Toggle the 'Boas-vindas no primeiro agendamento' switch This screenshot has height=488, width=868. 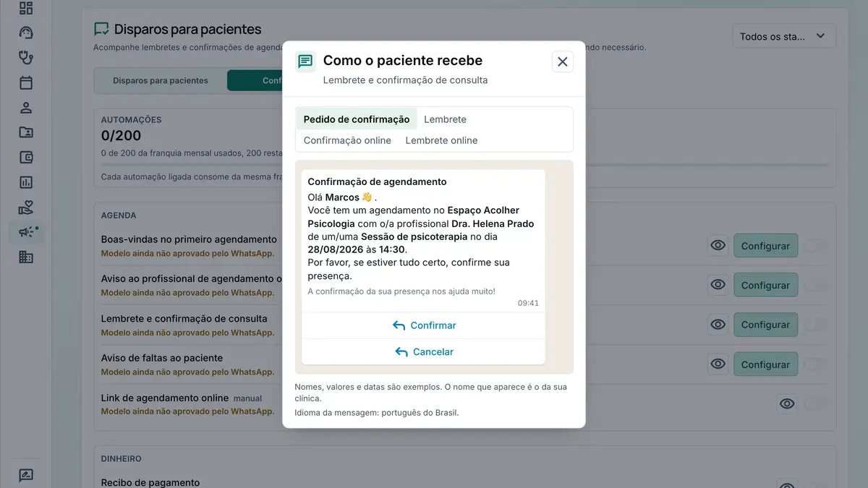coord(816,246)
